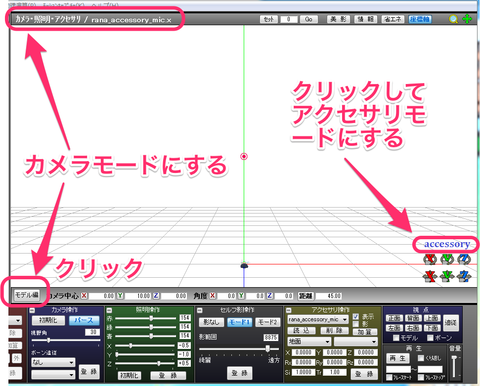This screenshot has height=386, width=480.
Task: Click the green Y move handle icon
Action: [447, 276]
